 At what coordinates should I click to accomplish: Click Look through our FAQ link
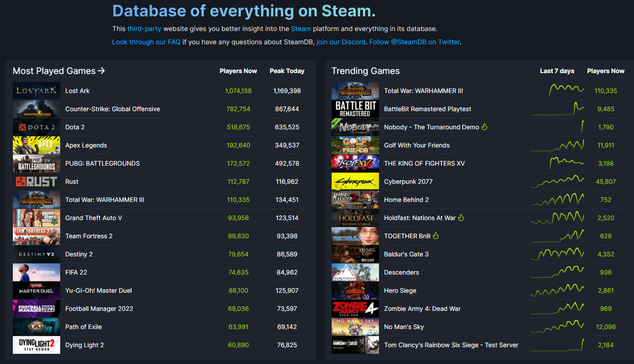[x=146, y=42]
